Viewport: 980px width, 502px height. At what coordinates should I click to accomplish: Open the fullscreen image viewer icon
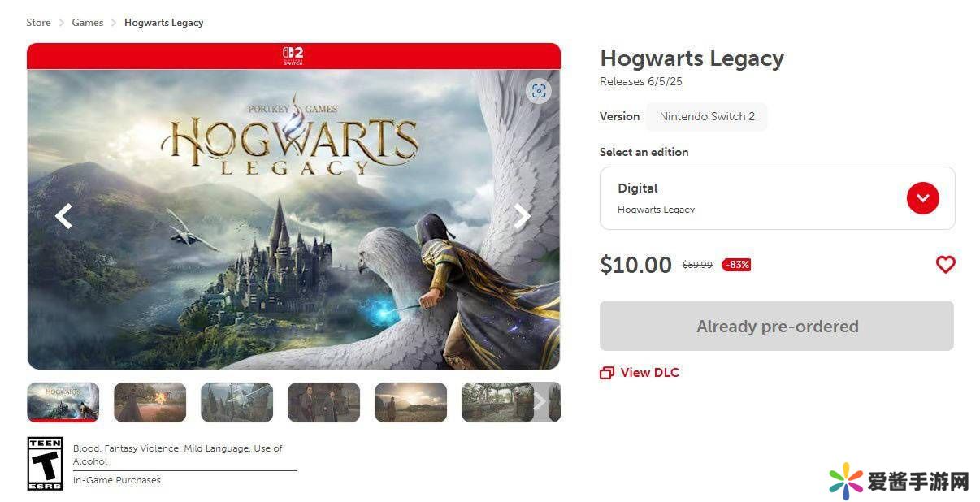coord(539,91)
